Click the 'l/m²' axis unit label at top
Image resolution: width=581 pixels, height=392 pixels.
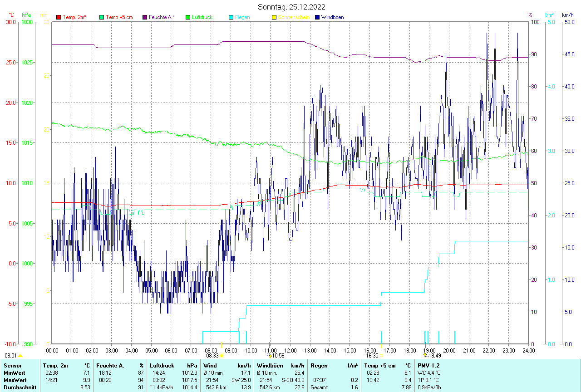(550, 15)
